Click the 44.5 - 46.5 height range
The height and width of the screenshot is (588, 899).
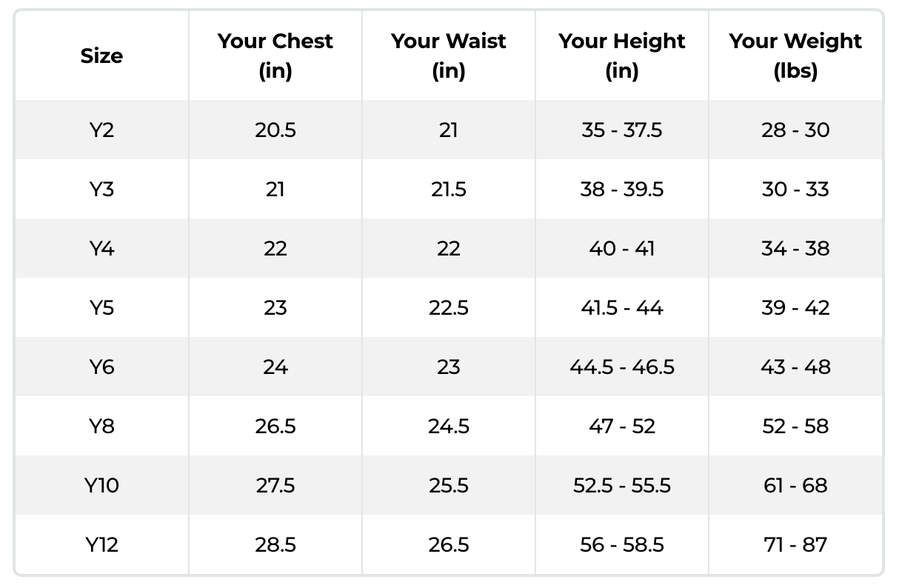coord(621,367)
